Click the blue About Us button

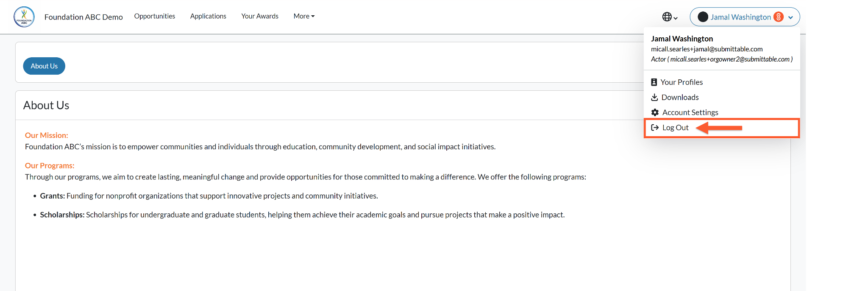[x=44, y=66]
